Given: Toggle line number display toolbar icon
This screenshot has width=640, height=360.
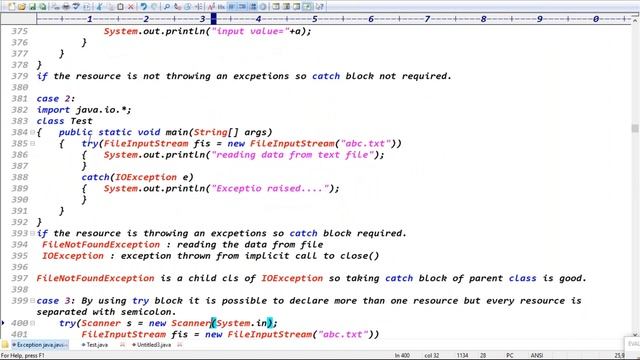Looking at the screenshot, I should (x=242, y=7).
